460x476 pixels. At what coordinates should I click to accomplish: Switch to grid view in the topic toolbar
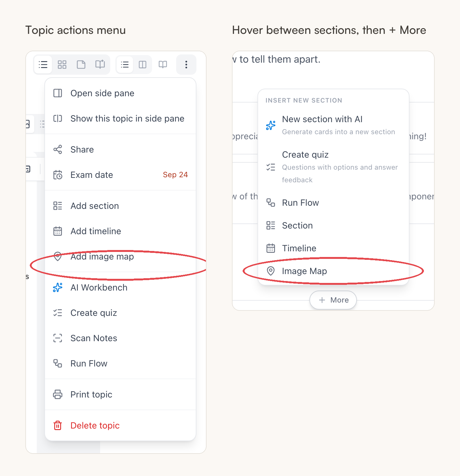tap(62, 65)
